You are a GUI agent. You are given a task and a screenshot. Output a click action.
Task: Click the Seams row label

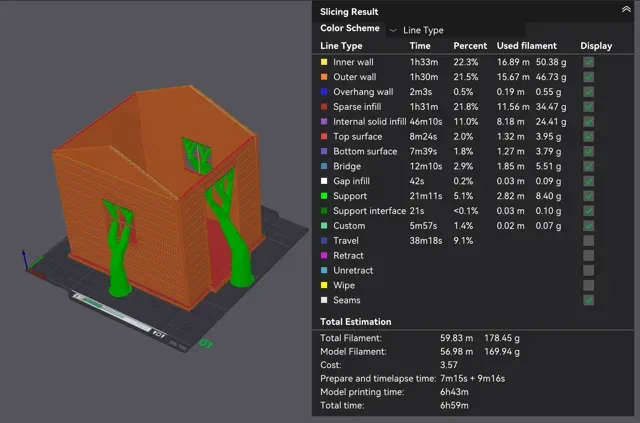347,300
